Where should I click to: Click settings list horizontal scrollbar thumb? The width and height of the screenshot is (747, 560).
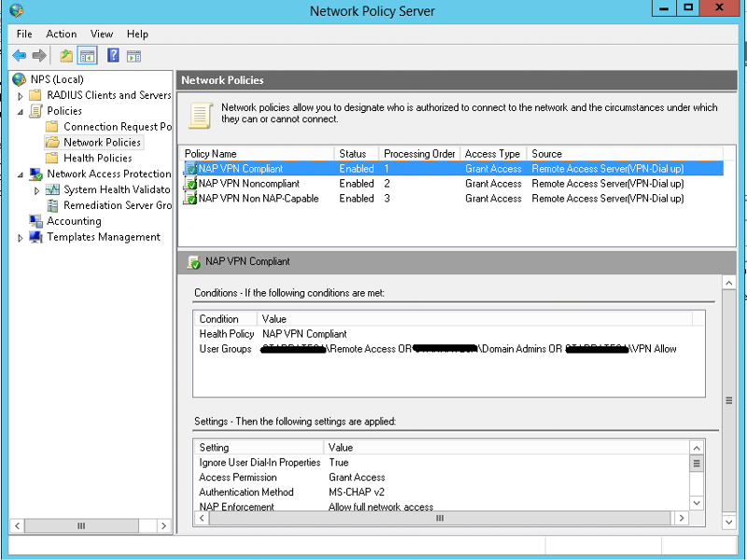tap(440, 518)
